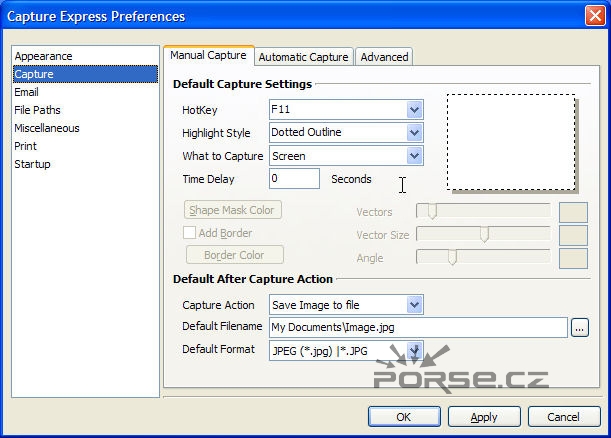Expand the Highlight Style dropdown
The height and width of the screenshot is (438, 611).
[x=414, y=133]
